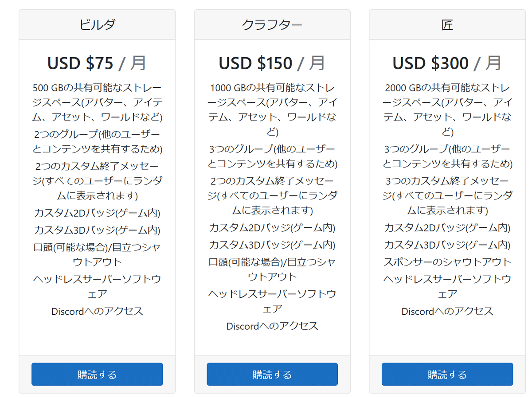Click 3つのカスタム終了メッセージ text in 匠 card
This screenshot has width=532, height=398.
[447, 195]
